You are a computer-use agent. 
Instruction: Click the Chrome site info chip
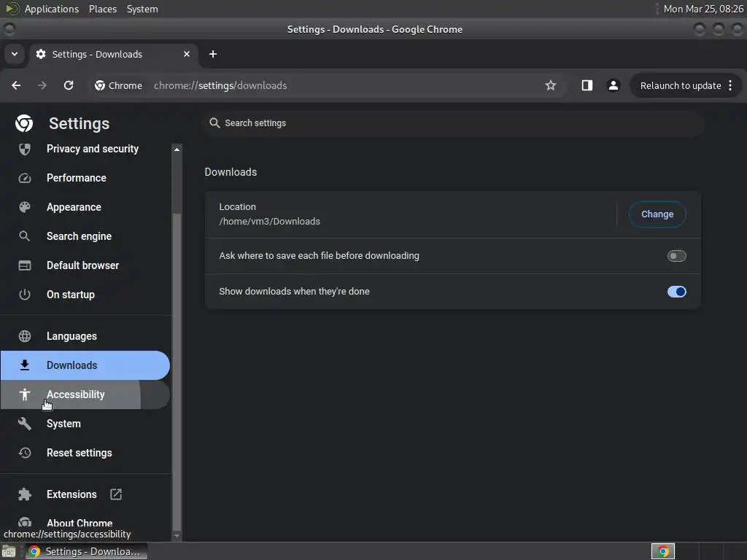click(119, 85)
